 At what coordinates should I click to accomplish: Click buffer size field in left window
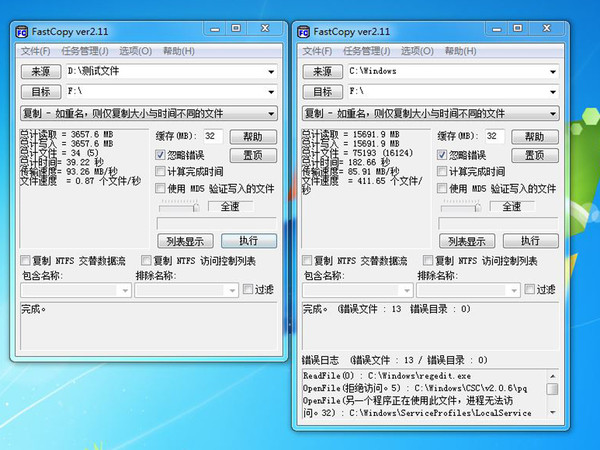tap(213, 136)
